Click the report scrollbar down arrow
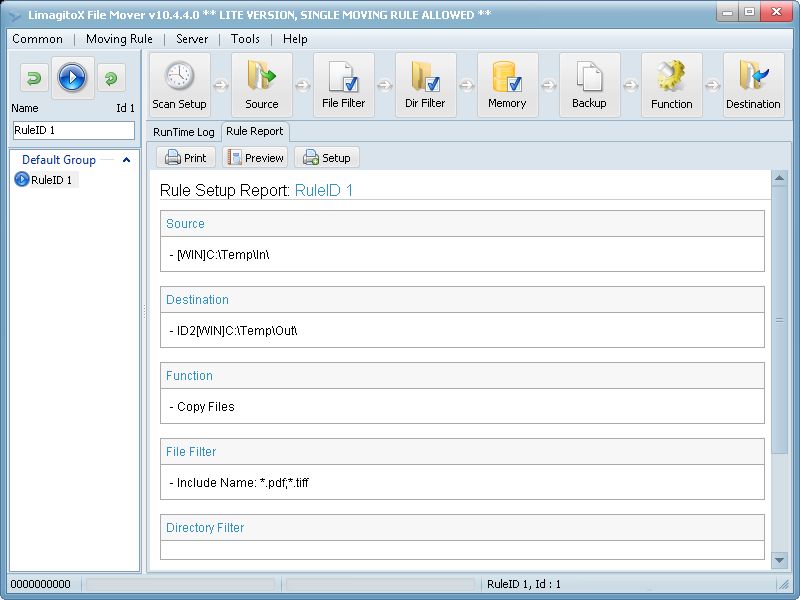The height and width of the screenshot is (600, 800). pyautogui.click(x=779, y=560)
